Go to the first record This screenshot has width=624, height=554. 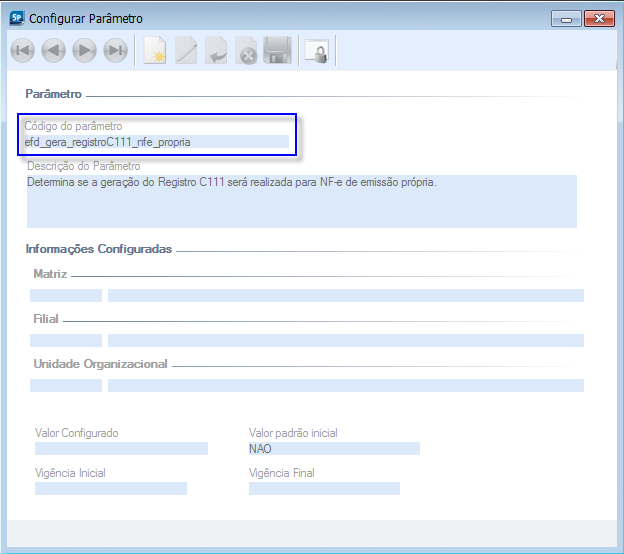point(22,51)
